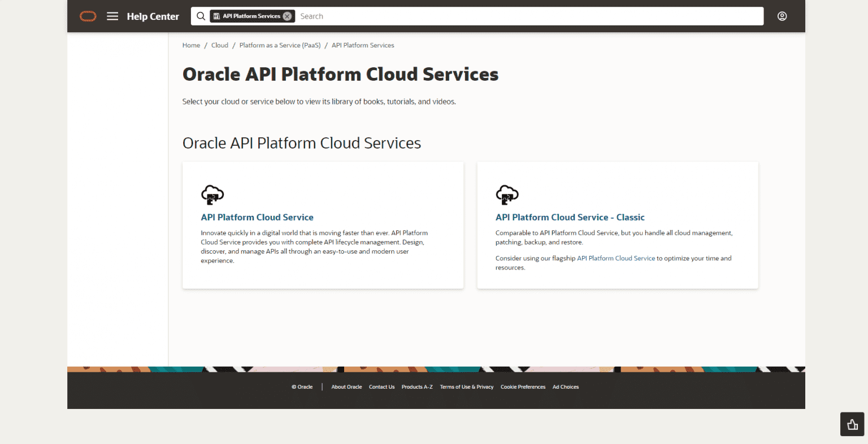The width and height of the screenshot is (868, 444).
Task: Open the Cloud breadcrumb entry
Action: [x=220, y=45]
